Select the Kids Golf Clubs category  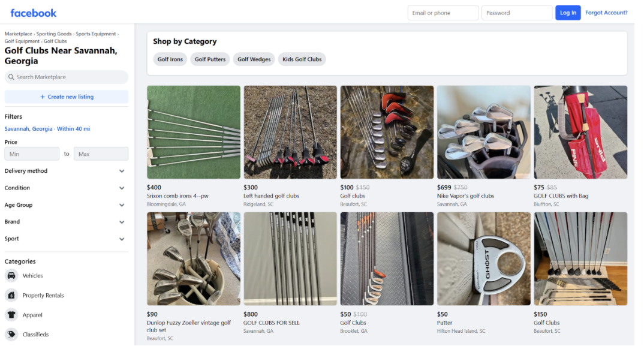click(302, 59)
